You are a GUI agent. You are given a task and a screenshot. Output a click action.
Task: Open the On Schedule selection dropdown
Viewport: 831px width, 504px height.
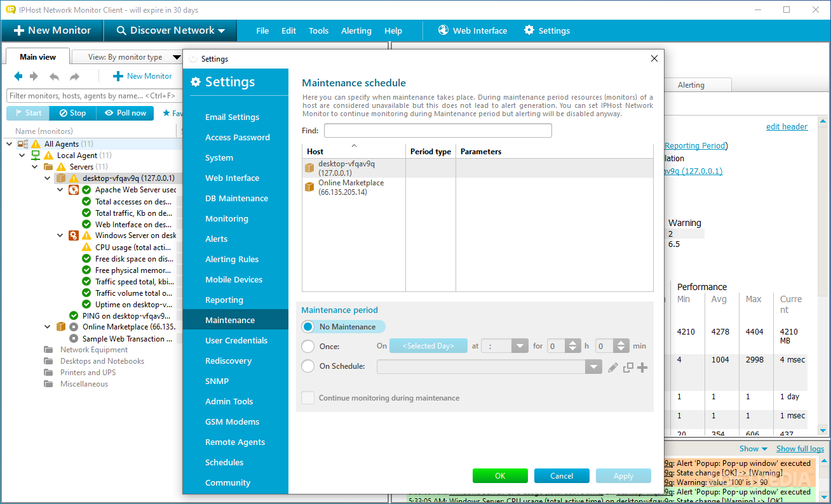click(593, 367)
